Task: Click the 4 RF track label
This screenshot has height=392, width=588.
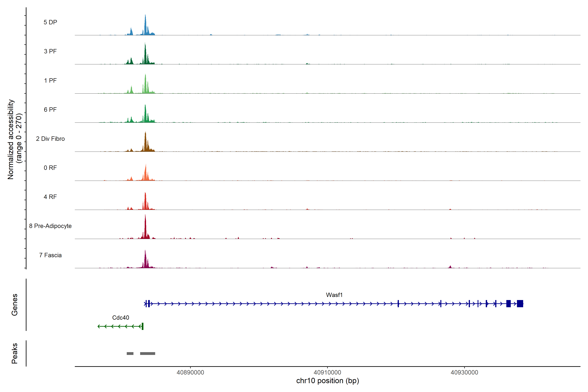Action: 50,197
